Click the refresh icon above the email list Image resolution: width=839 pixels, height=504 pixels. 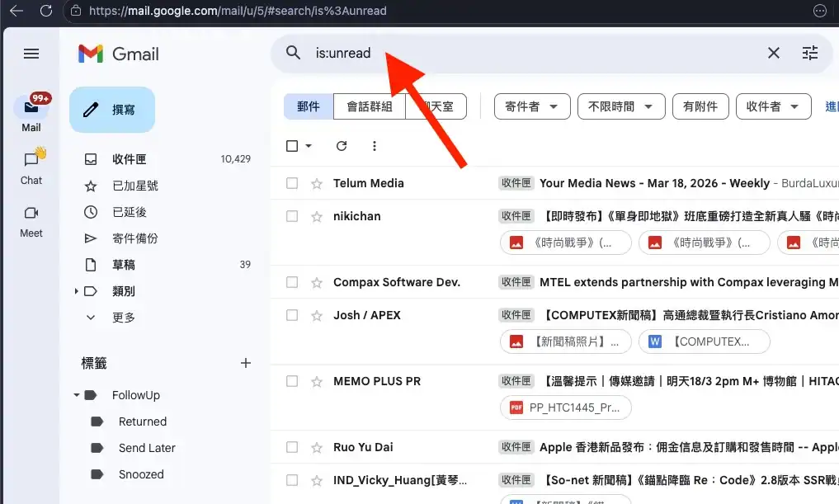click(342, 146)
